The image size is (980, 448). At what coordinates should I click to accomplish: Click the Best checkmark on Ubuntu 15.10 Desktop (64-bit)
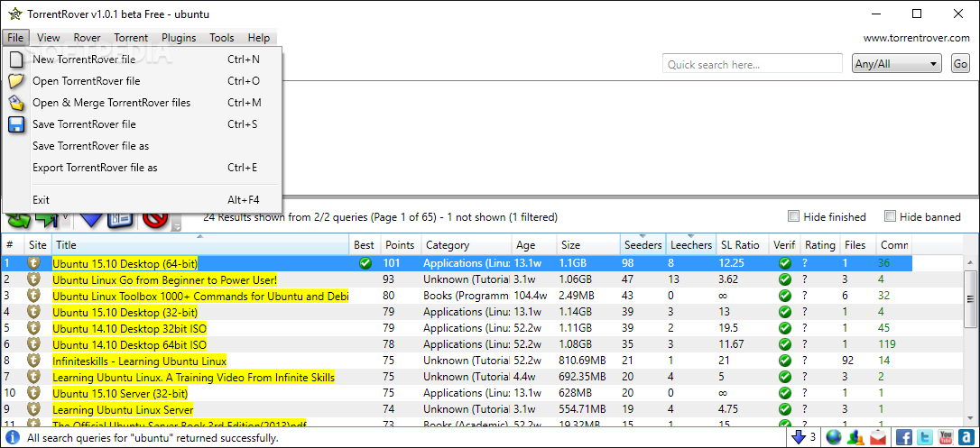click(365, 263)
